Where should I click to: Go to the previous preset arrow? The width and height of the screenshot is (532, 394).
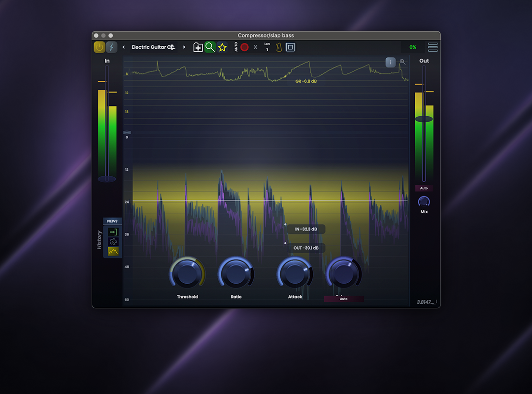[x=124, y=47]
